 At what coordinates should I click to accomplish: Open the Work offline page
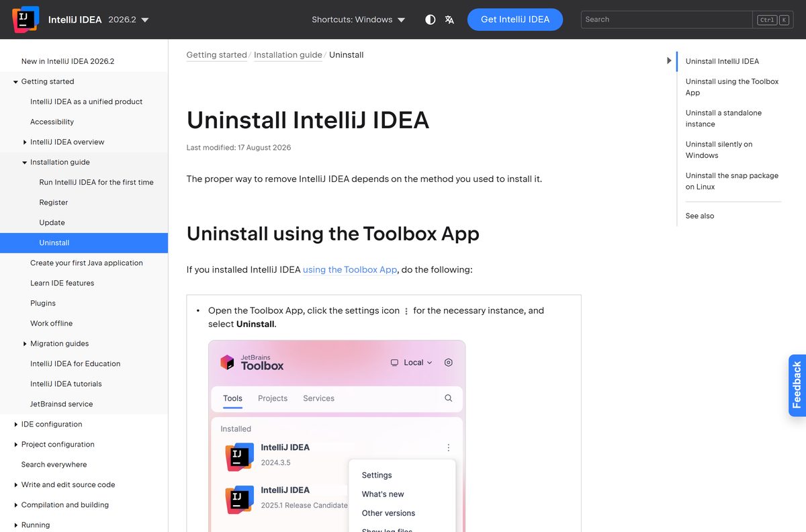(51, 323)
